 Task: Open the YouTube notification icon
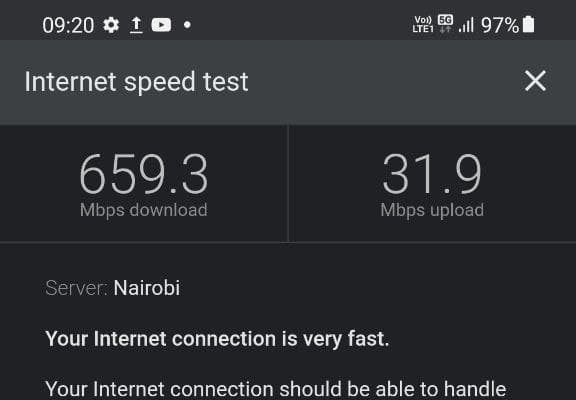click(x=161, y=25)
